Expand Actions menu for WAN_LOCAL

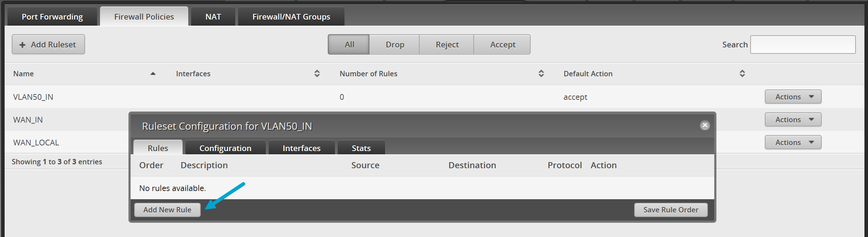pos(793,143)
